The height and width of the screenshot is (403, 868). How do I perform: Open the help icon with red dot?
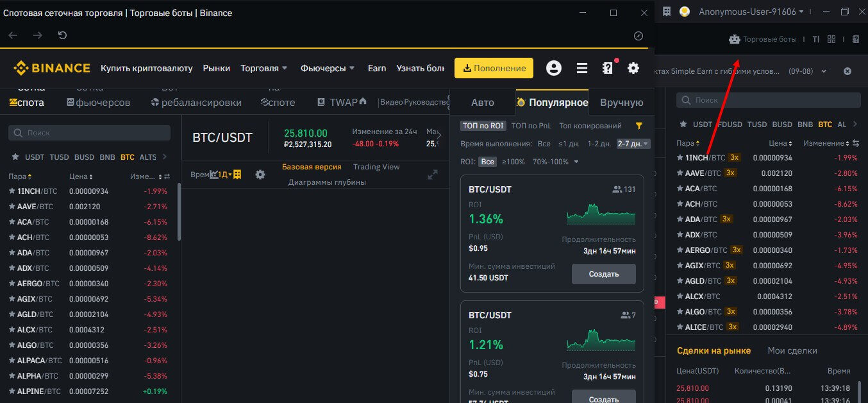pyautogui.click(x=607, y=68)
